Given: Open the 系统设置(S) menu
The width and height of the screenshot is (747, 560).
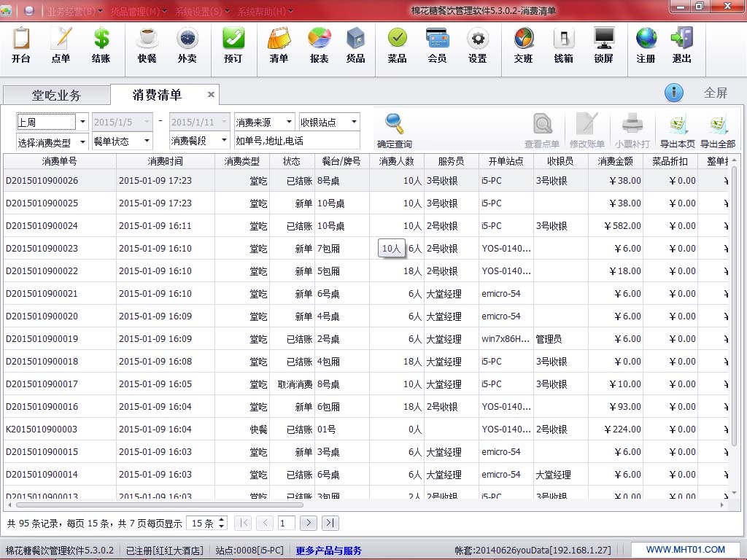Looking at the screenshot, I should click(x=203, y=11).
